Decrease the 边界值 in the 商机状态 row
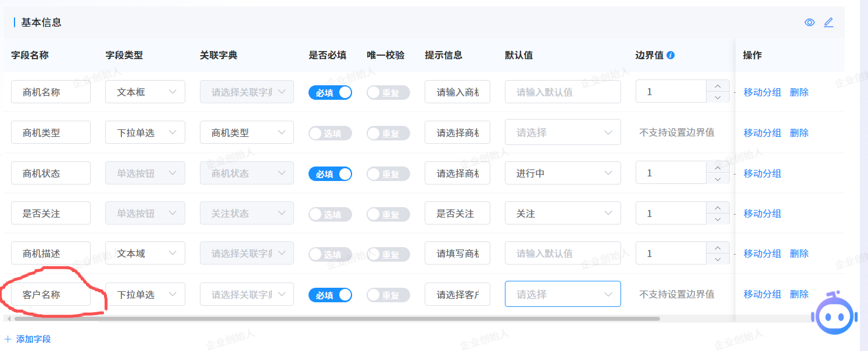The width and height of the screenshot is (868, 351). 718,179
